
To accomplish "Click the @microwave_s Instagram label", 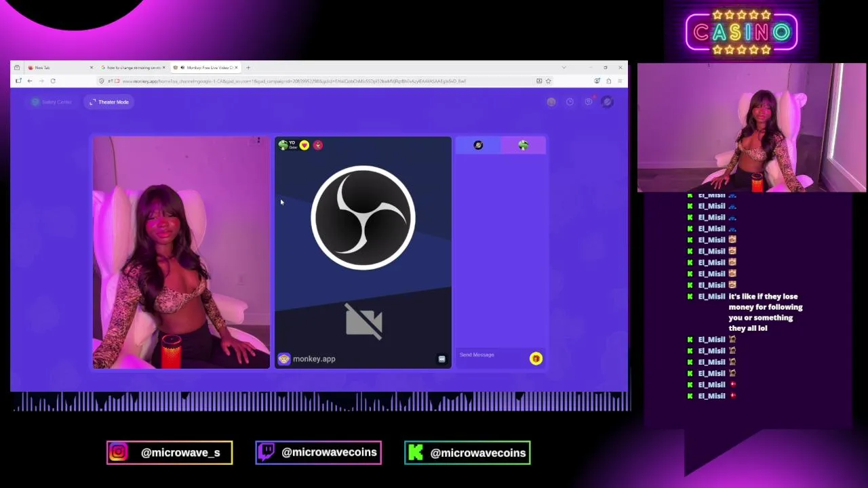I will 170,453.
